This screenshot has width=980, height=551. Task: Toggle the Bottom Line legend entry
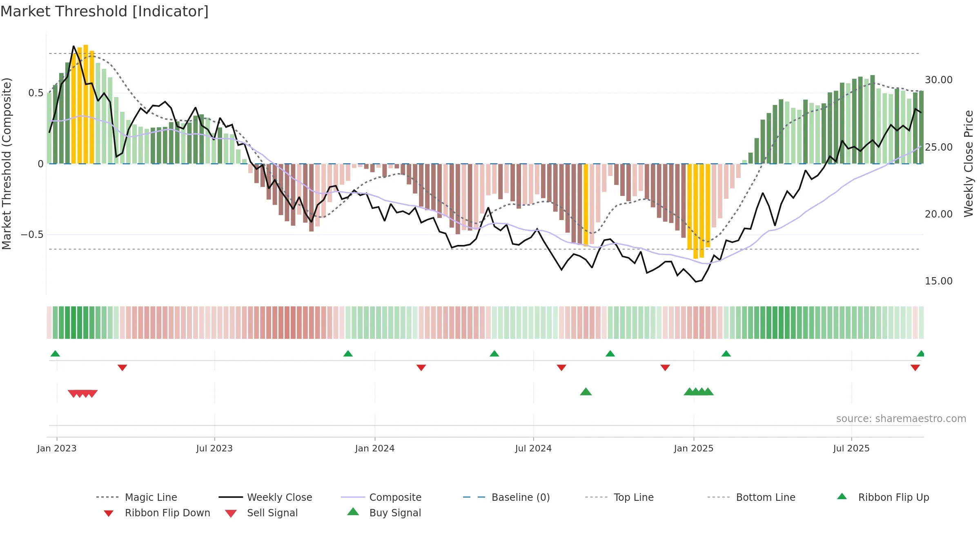coord(751,497)
